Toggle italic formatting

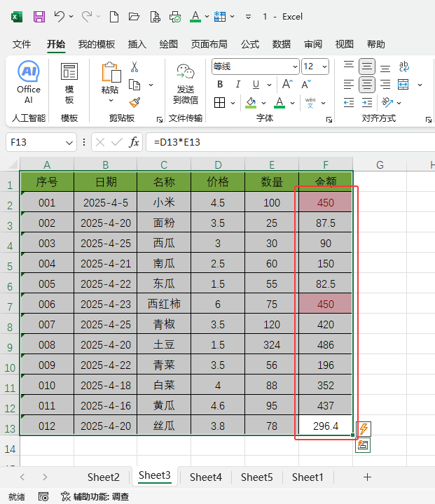(237, 85)
